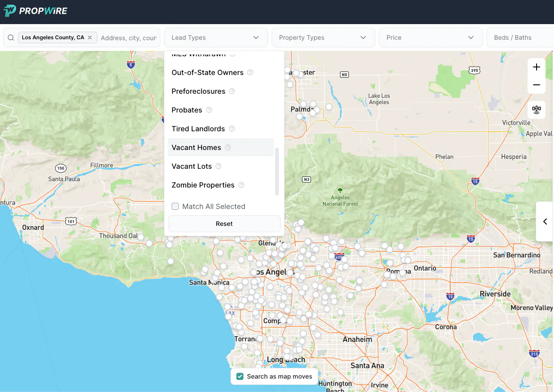554x392 pixels.
Task: View the help tooltip for Zombie Properties
Action: click(240, 185)
